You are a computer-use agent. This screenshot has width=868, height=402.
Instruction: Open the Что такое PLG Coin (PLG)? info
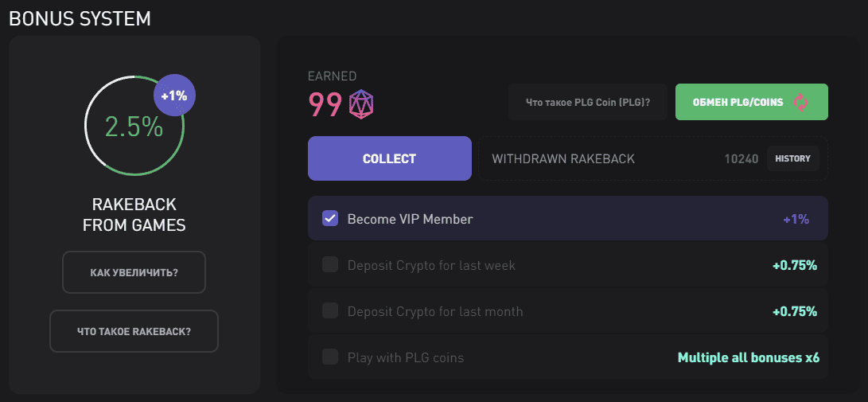click(x=588, y=102)
